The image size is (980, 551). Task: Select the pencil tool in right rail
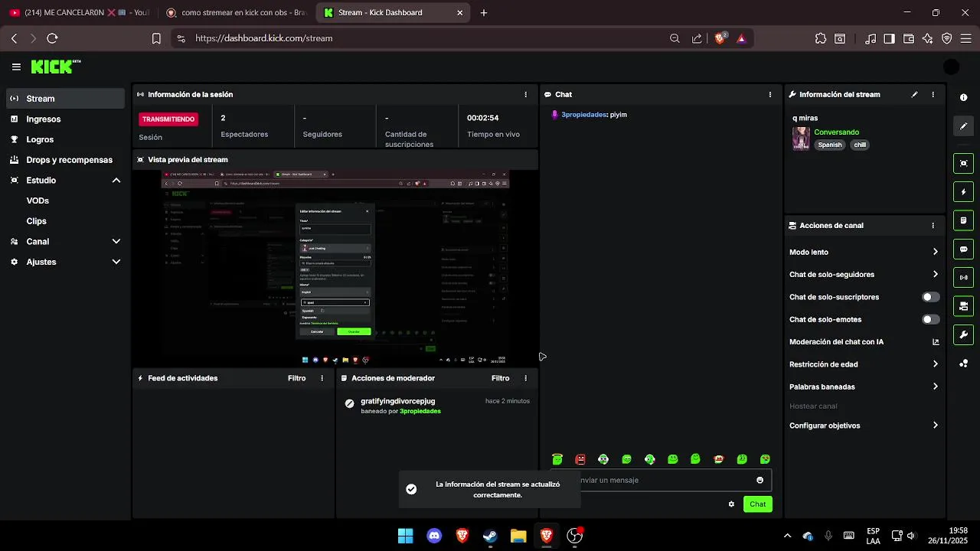963,126
